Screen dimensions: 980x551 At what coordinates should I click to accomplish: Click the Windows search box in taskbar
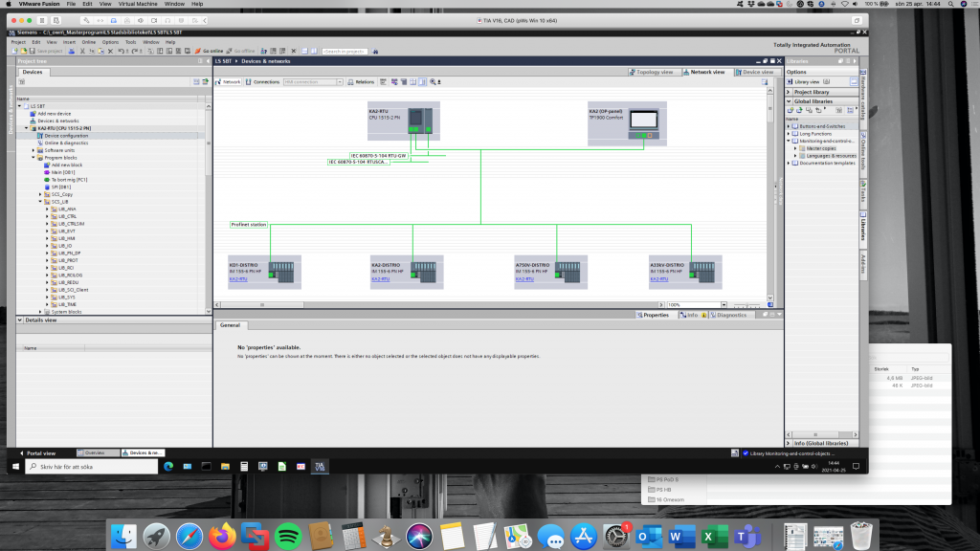(91, 467)
